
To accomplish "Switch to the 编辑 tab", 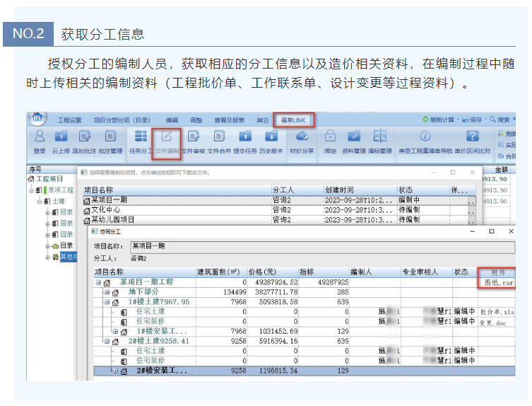I will (x=172, y=120).
